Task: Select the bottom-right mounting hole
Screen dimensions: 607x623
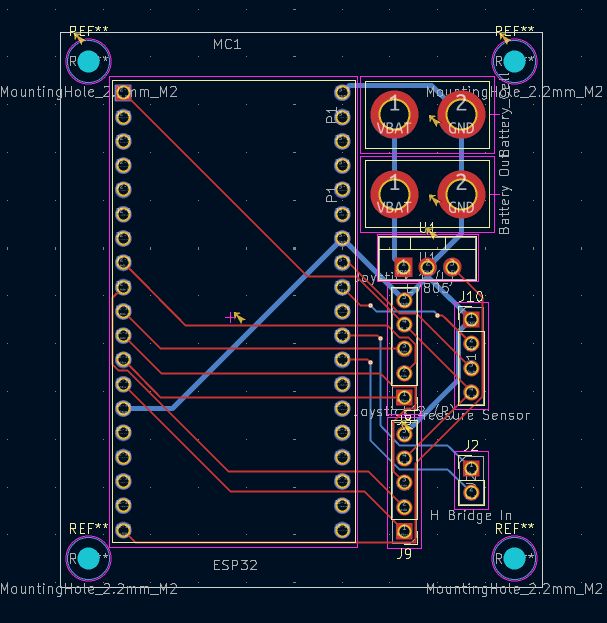Action: click(514, 558)
